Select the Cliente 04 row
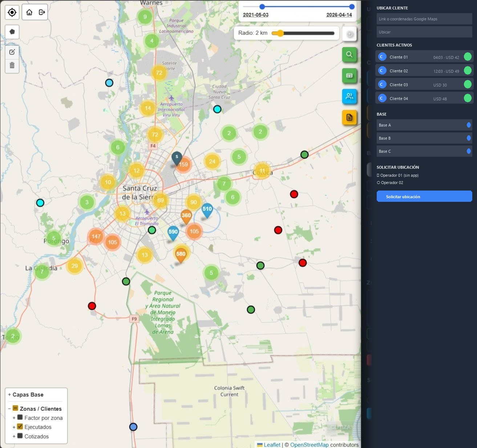The height and width of the screenshot is (448, 477). [x=424, y=98]
